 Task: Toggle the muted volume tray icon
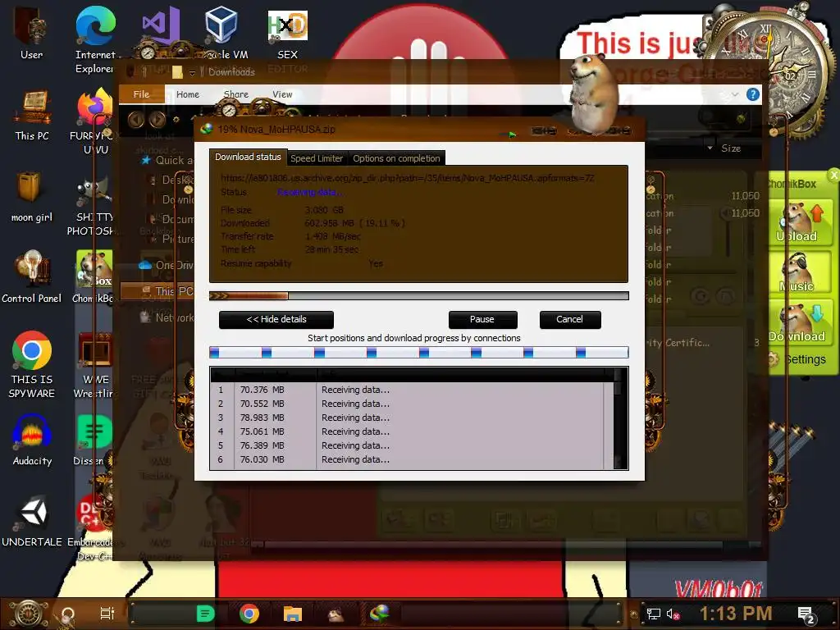[673, 614]
